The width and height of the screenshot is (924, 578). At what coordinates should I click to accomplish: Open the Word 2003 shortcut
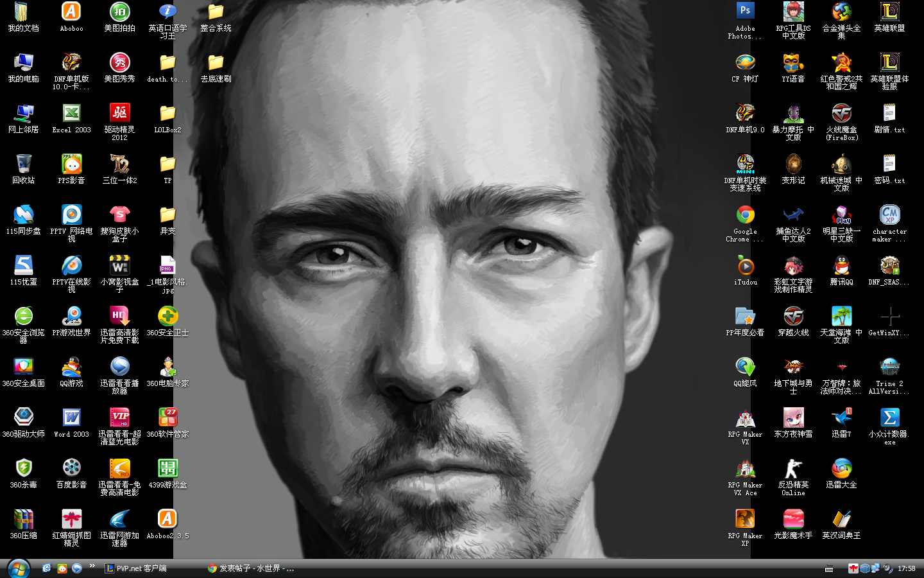pyautogui.click(x=71, y=423)
